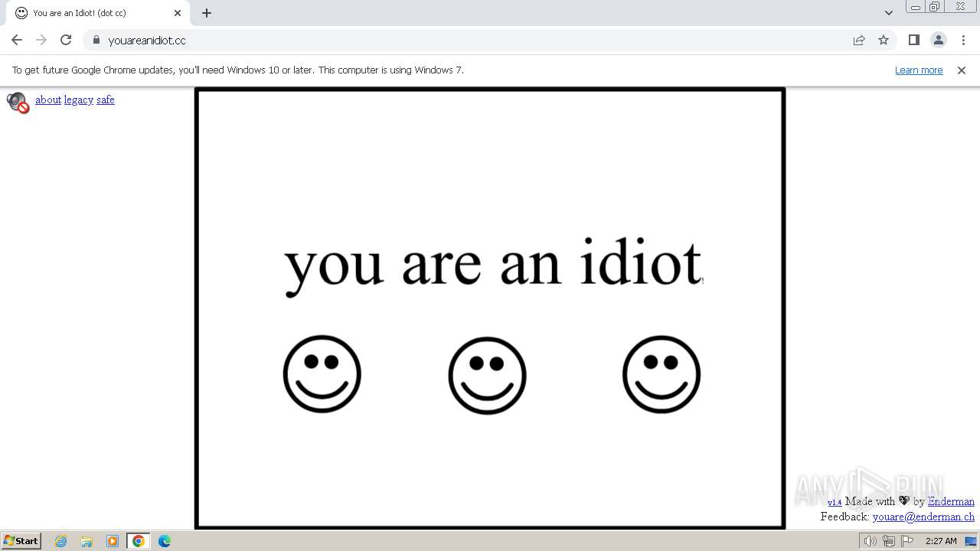Viewport: 980px width, 551px height.
Task: Bookmark this tab with star icon
Action: pos(884,40)
